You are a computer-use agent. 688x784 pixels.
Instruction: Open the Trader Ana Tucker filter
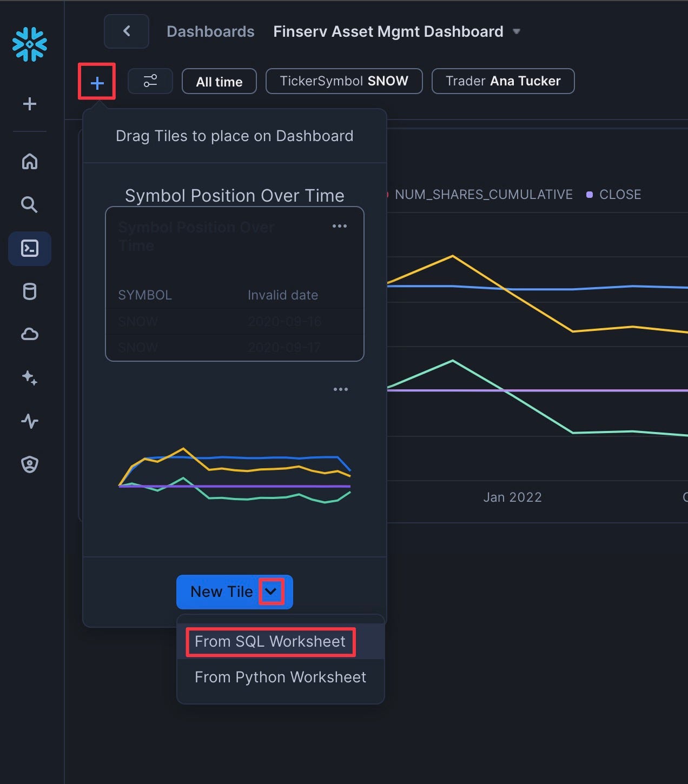pyautogui.click(x=502, y=81)
